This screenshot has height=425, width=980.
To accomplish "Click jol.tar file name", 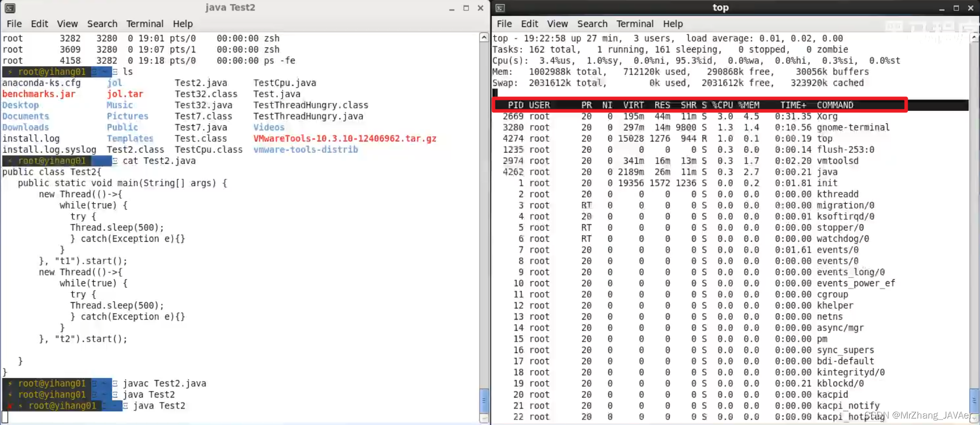I will [x=125, y=94].
